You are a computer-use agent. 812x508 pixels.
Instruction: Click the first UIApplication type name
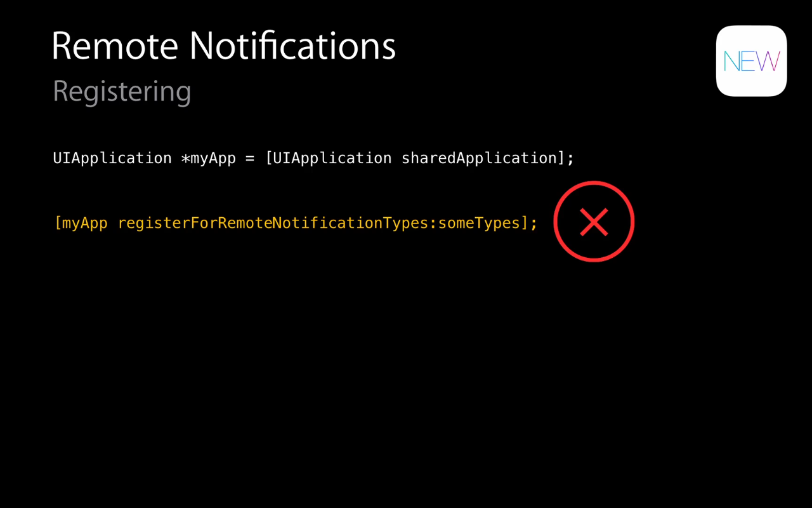click(x=112, y=158)
